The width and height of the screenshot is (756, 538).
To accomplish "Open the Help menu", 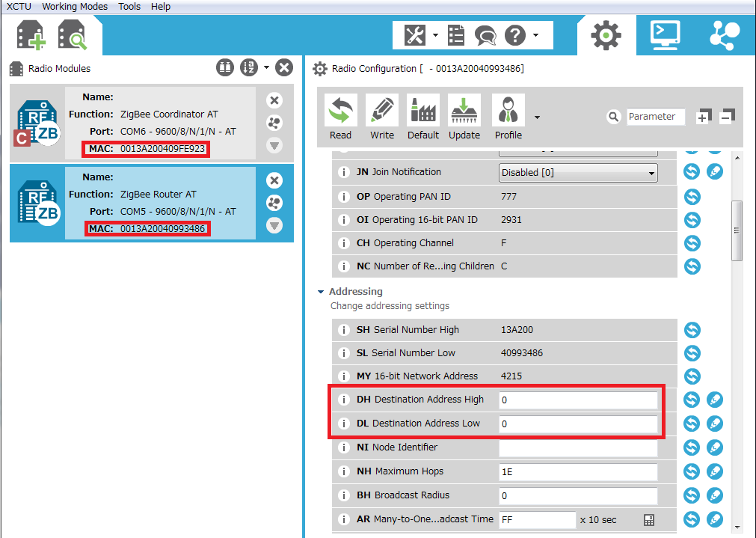I will point(161,6).
